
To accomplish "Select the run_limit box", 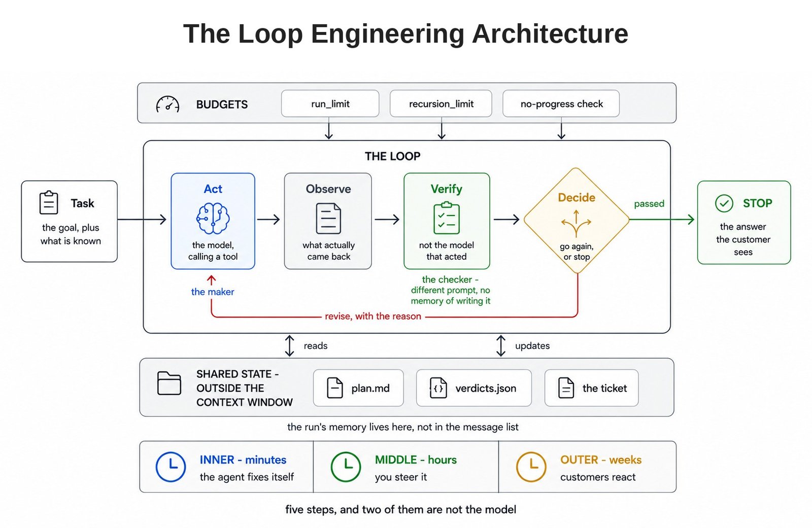I will pyautogui.click(x=330, y=103).
